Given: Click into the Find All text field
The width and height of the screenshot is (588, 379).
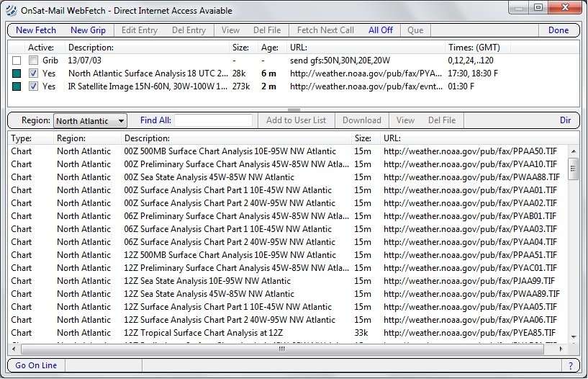Looking at the screenshot, I should (x=213, y=121).
